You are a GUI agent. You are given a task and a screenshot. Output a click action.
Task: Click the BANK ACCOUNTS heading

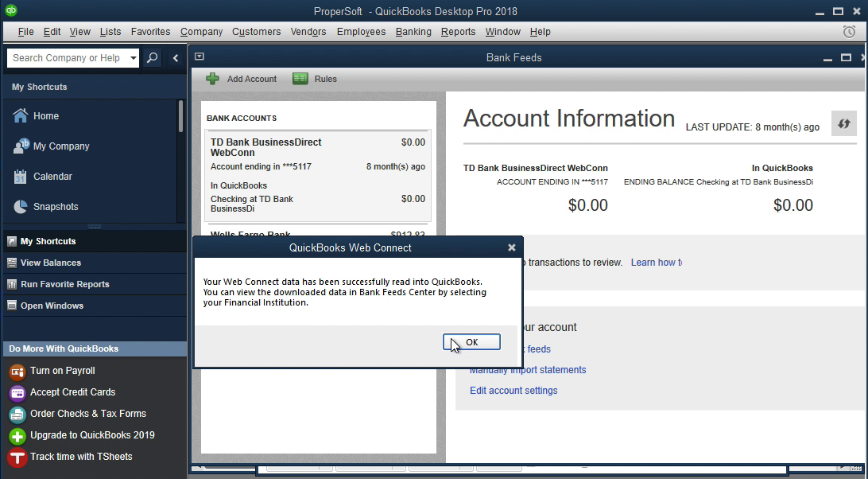point(242,118)
